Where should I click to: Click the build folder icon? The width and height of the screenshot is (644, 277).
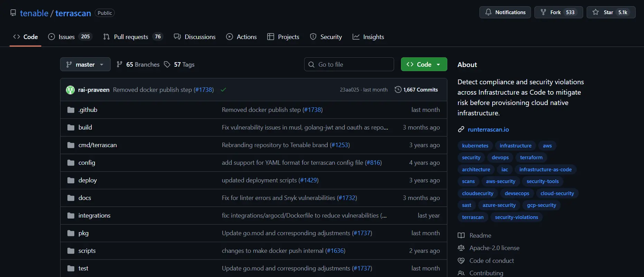coord(71,127)
